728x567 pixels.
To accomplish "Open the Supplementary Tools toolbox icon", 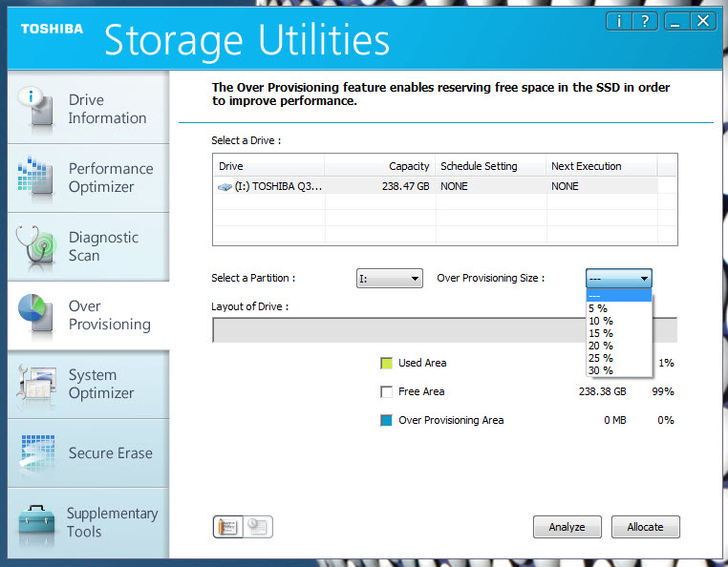I will pos(38,522).
